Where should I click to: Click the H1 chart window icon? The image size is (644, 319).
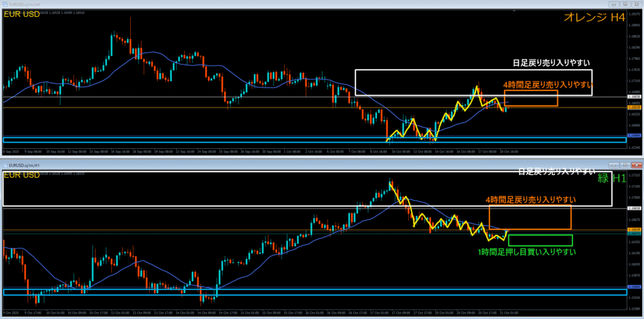coord(4,165)
